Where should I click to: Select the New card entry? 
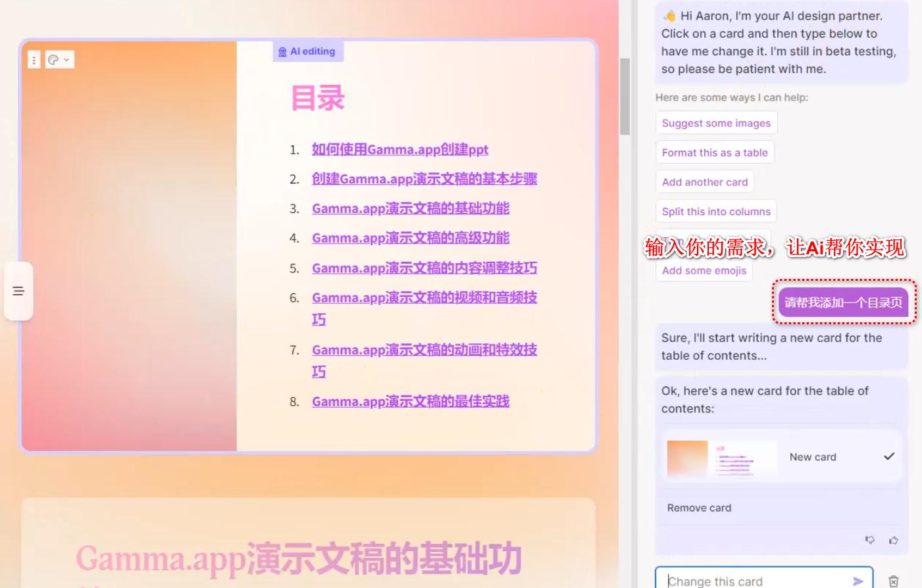[813, 456]
